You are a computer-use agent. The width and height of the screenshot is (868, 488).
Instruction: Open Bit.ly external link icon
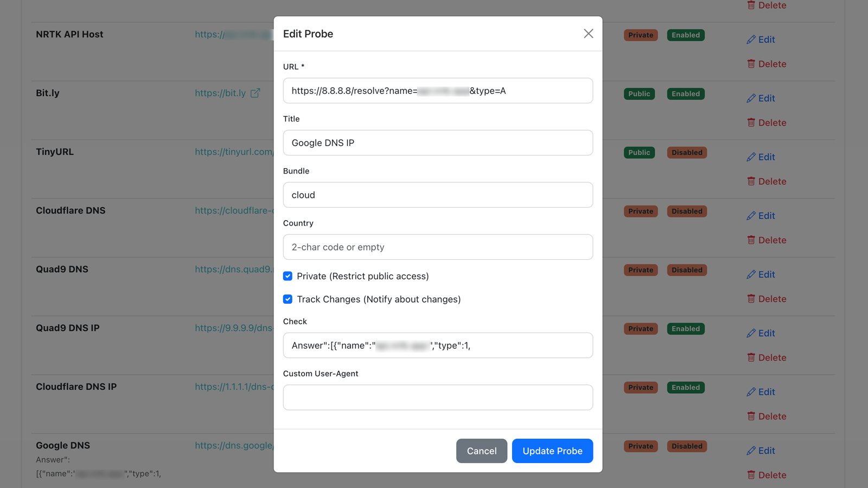coord(255,93)
